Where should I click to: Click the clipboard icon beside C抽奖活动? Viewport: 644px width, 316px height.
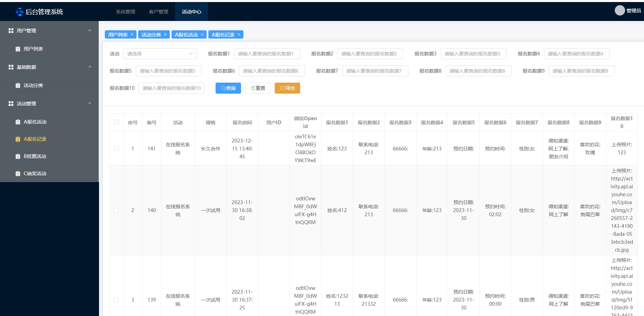tap(18, 173)
